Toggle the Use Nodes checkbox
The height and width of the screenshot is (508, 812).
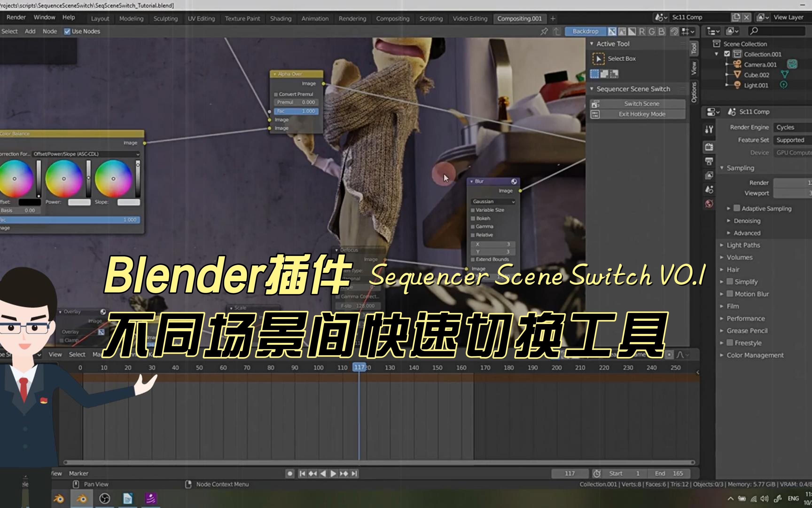(x=67, y=32)
